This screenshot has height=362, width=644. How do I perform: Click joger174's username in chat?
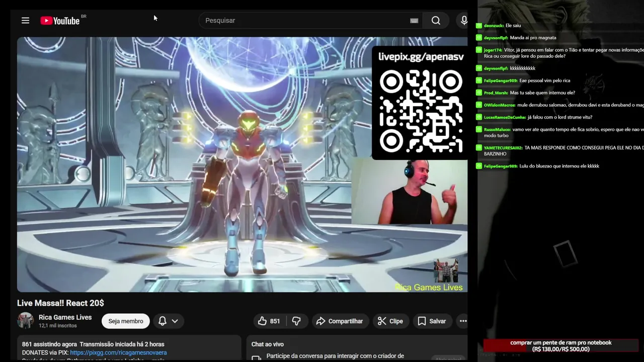coord(493,50)
